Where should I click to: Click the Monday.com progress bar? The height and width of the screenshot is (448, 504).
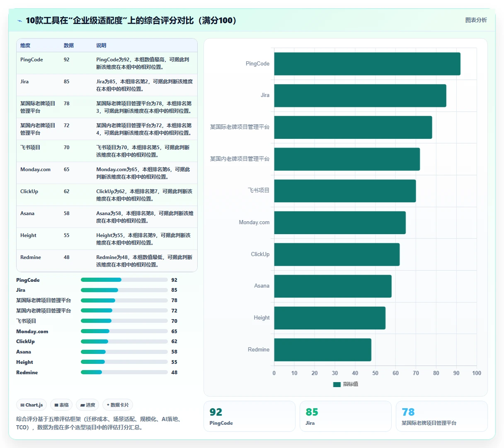point(124,331)
